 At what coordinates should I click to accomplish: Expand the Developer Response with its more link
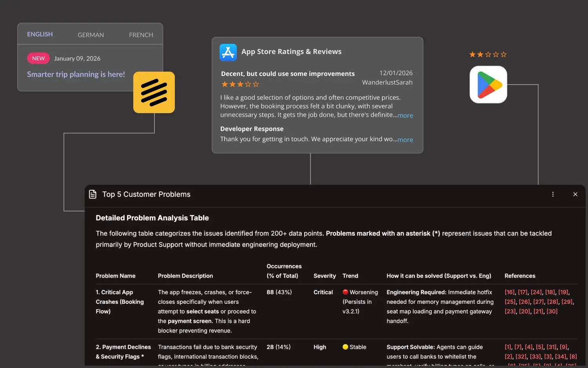click(405, 139)
